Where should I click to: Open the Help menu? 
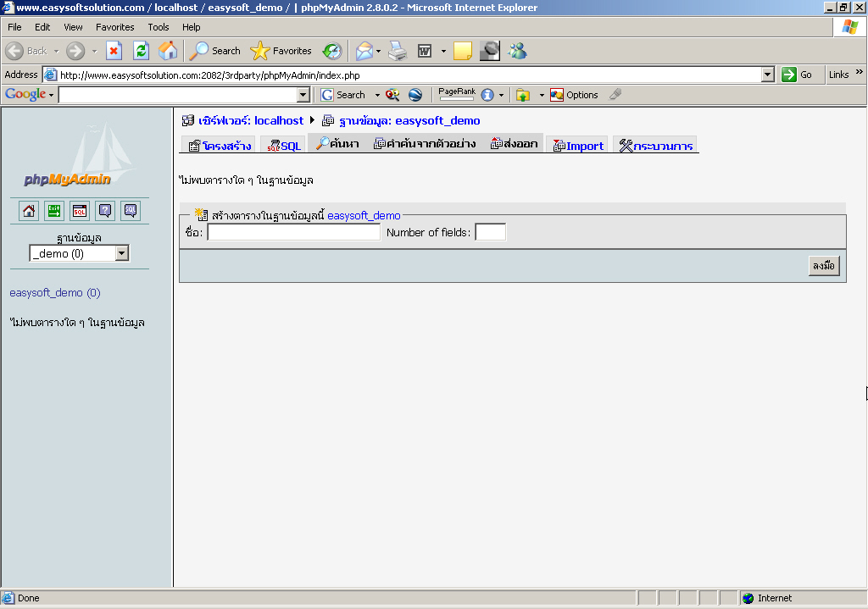pyautogui.click(x=192, y=27)
